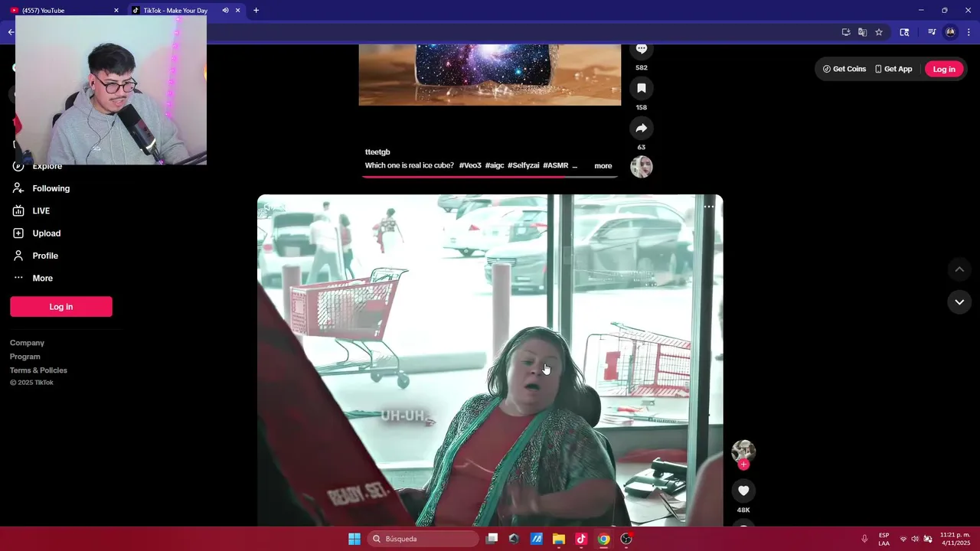980x551 pixels.
Task: Go to the previous video with the up arrow
Action: (x=959, y=269)
